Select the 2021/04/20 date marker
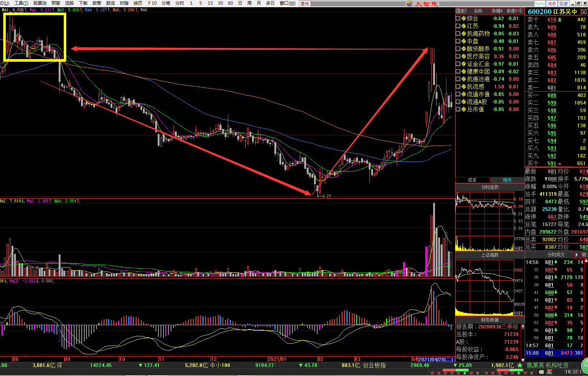The image size is (588, 376). [436, 359]
